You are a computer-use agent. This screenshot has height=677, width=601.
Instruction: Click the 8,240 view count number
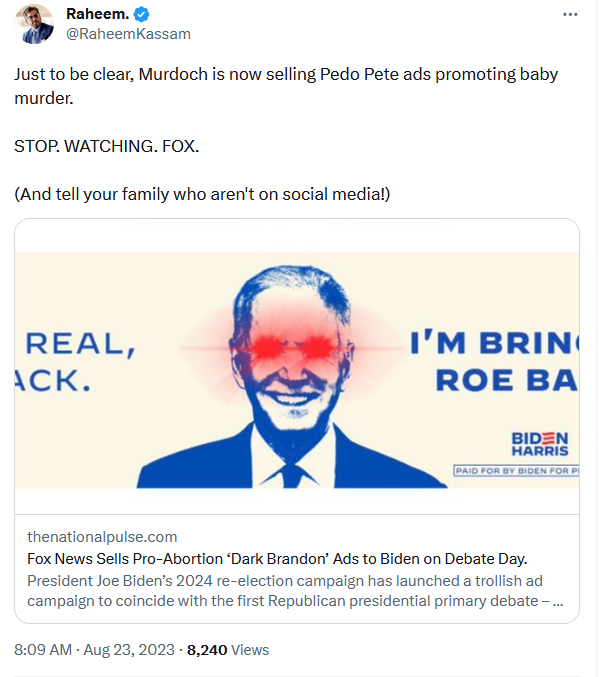[x=206, y=650]
